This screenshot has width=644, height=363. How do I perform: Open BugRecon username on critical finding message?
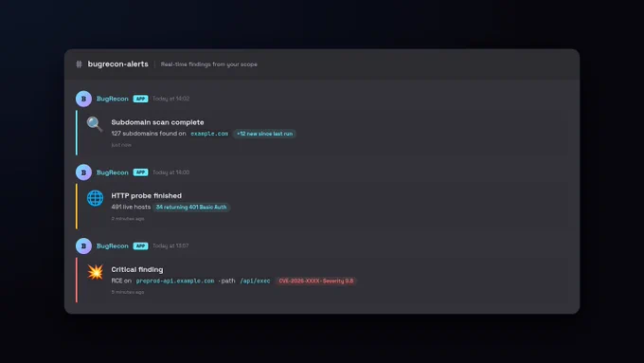[x=112, y=245]
